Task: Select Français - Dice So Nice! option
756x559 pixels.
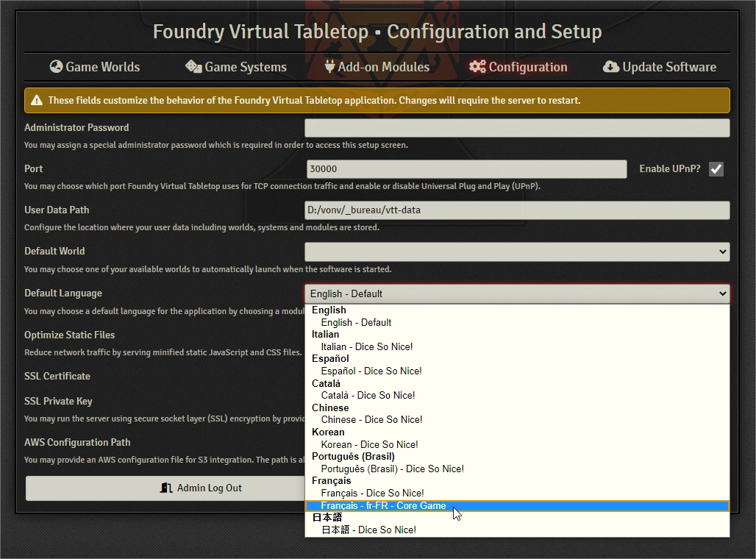Action: [517, 493]
